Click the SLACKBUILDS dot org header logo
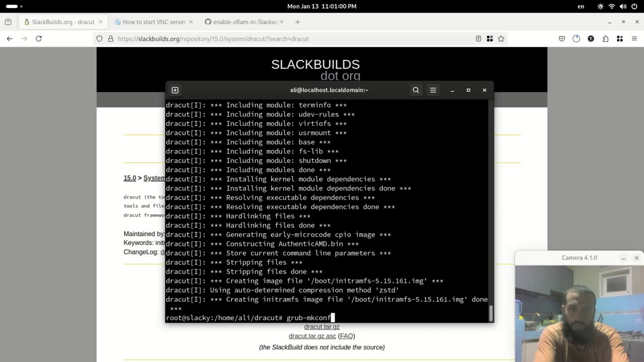Screen dimensions: 644x362 [x=315, y=69]
